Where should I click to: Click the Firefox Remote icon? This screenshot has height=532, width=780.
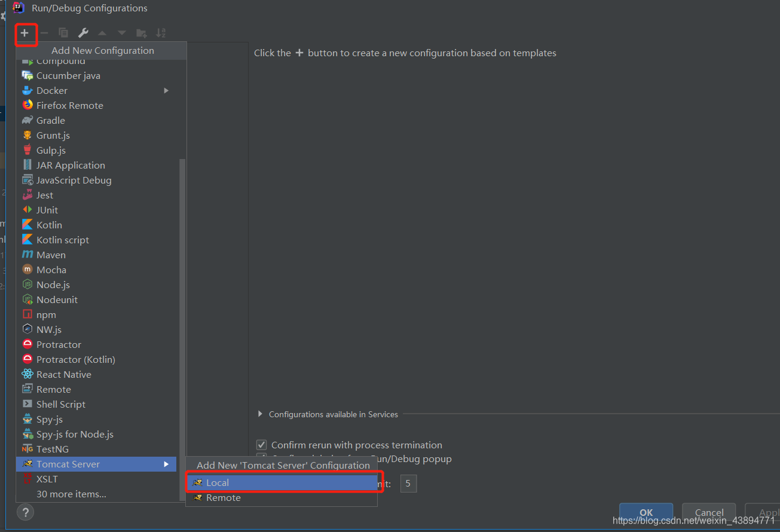(x=27, y=105)
